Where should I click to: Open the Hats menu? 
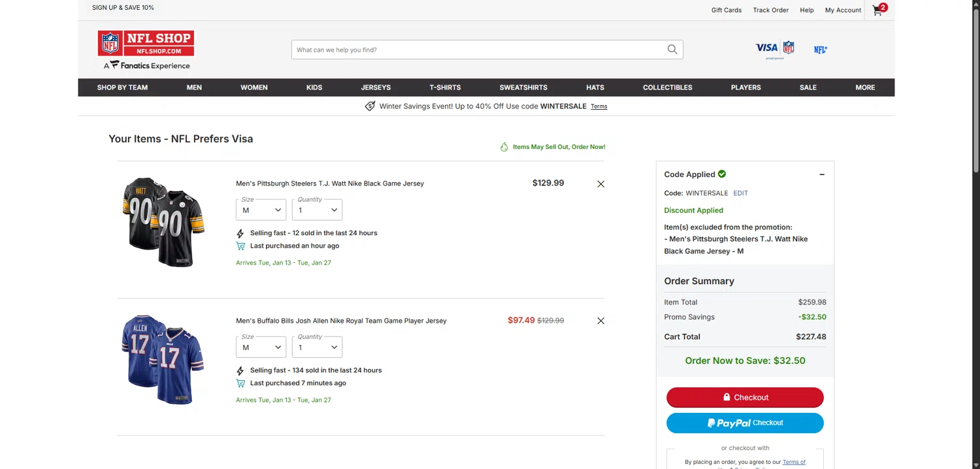point(595,88)
